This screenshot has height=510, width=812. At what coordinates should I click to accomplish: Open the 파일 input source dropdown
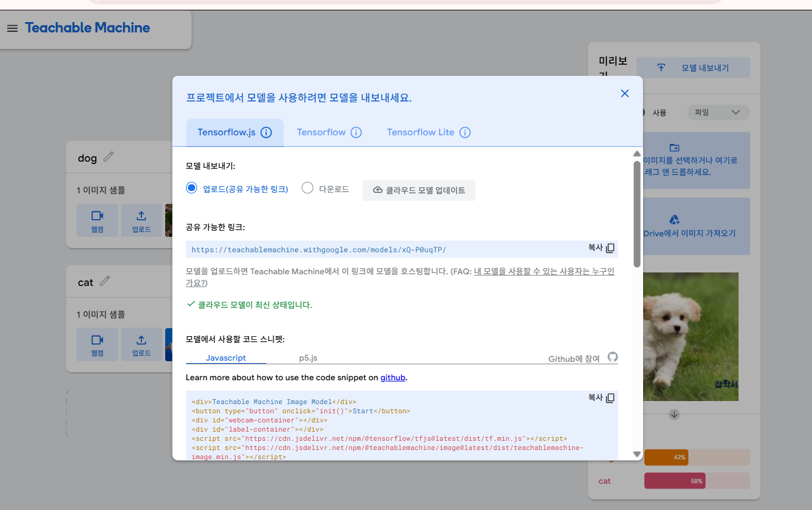click(718, 113)
